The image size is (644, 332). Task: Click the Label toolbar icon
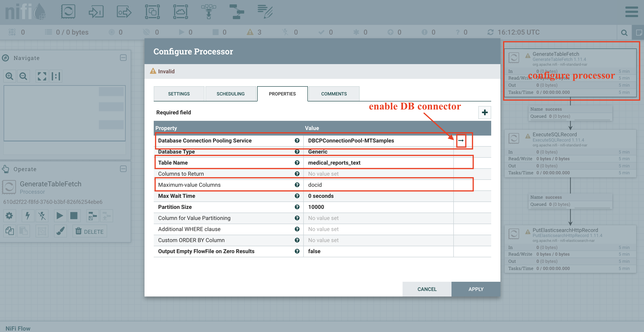coord(265,12)
